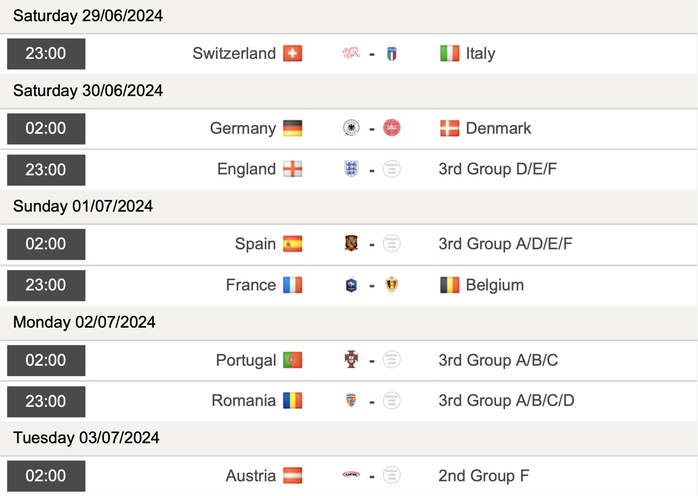Click the France flag icon

coord(292,285)
